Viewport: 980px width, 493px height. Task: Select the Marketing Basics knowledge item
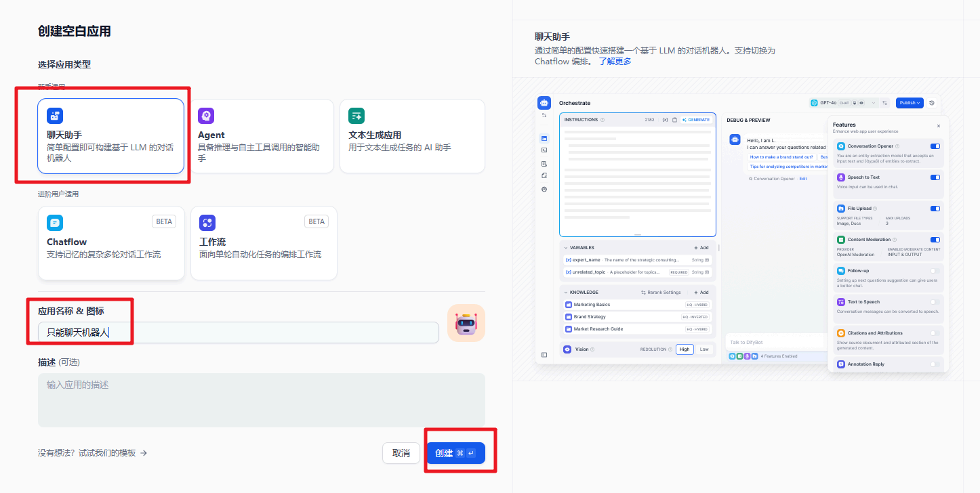[x=638, y=305]
